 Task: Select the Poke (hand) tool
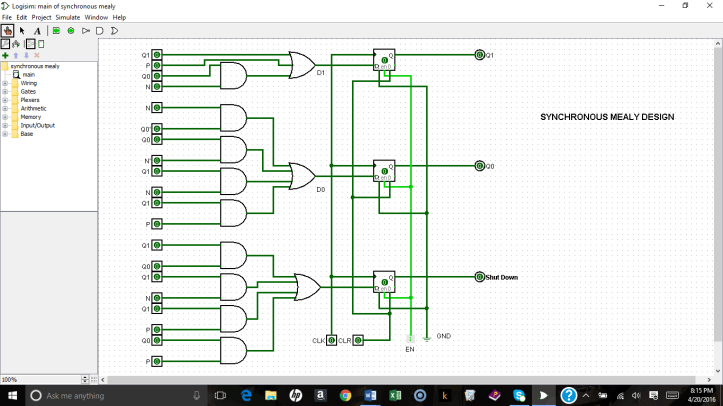[7, 31]
